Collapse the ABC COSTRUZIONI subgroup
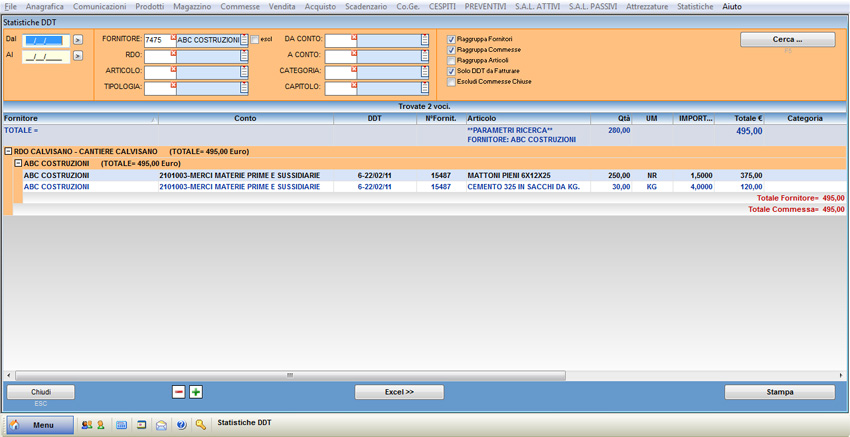The image size is (850, 437). click(x=18, y=163)
